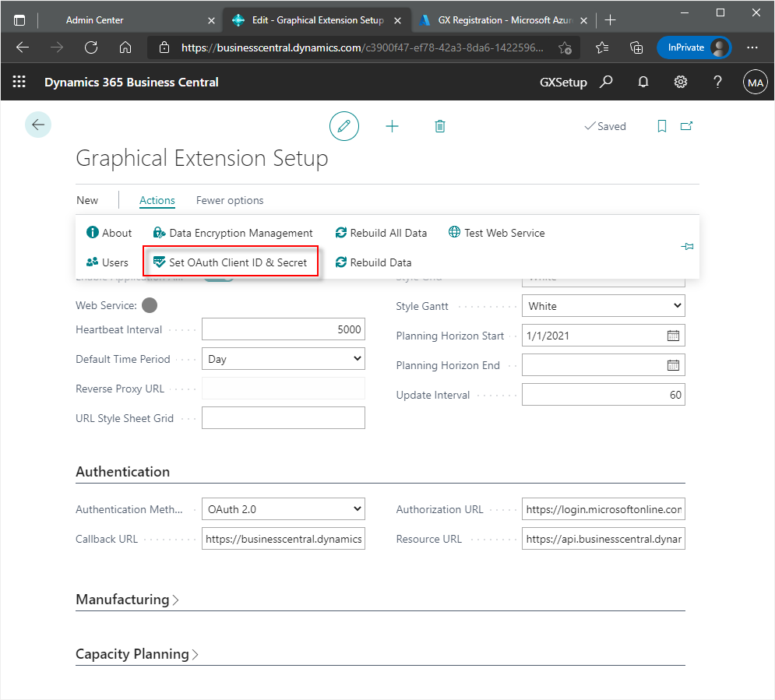Click the back arrow circle button
Viewport: 775px width, 700px height.
38,125
